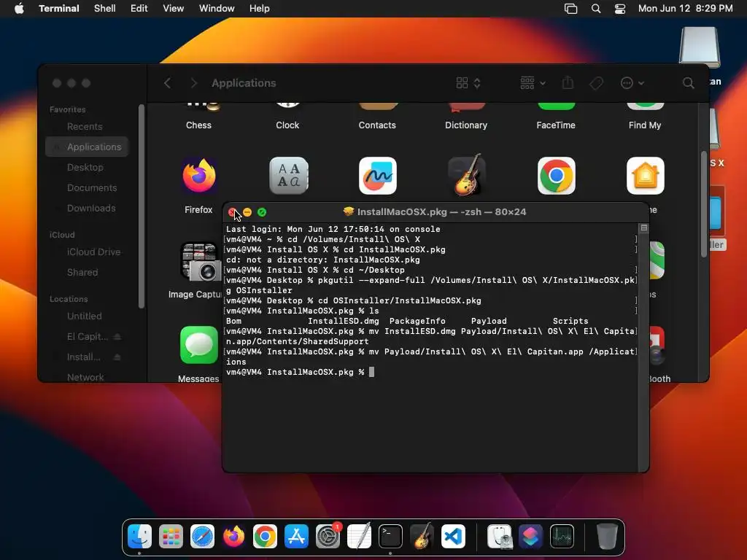Click Terminal scrollback marker icon
Screen dimensions: 747x560
click(x=643, y=228)
